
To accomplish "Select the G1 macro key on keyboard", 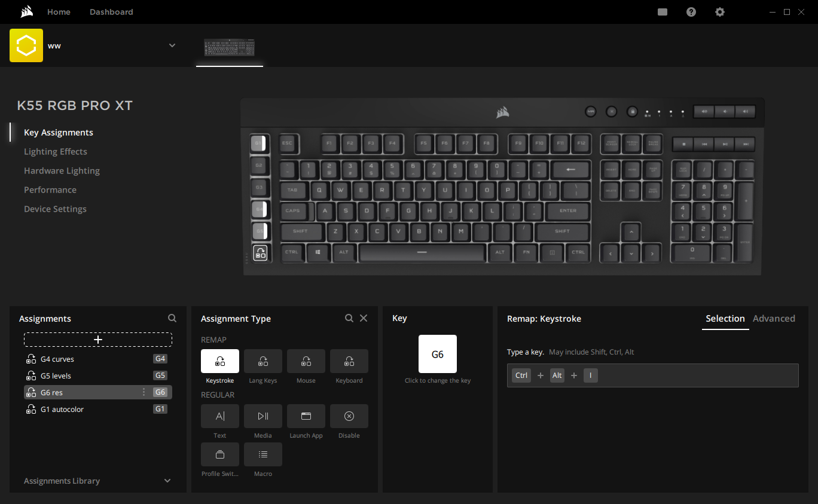I will point(259,143).
